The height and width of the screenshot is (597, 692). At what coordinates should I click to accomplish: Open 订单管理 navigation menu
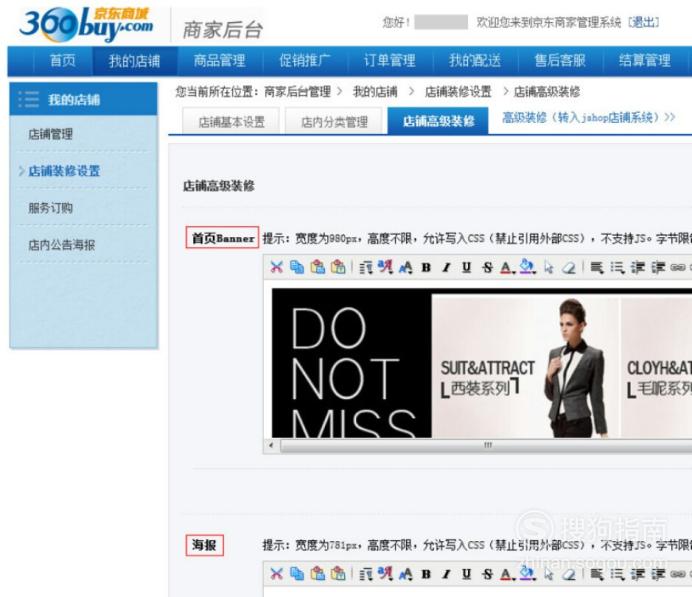[390, 60]
